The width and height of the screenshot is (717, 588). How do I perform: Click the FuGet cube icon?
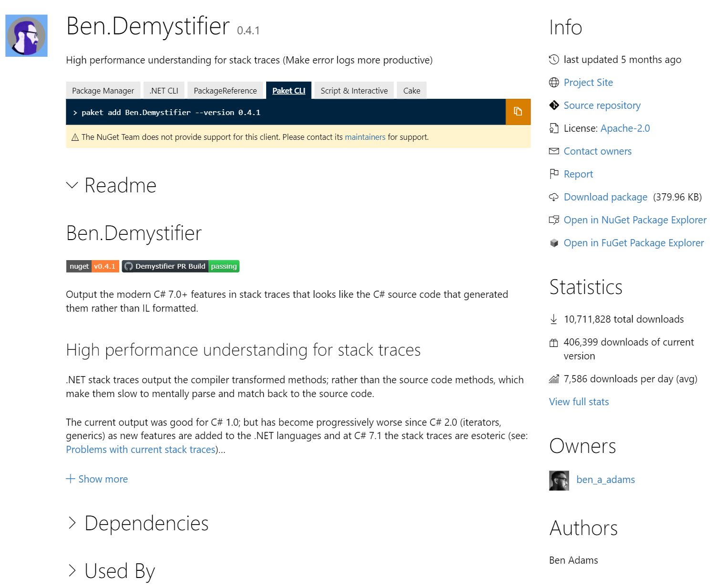pos(554,243)
